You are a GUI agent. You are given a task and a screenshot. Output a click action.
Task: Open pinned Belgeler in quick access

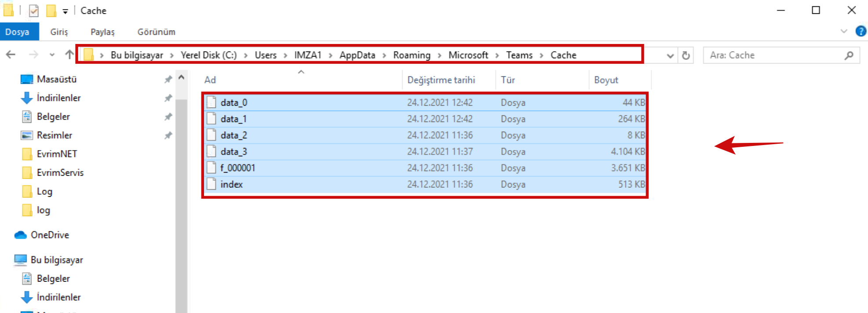[53, 116]
